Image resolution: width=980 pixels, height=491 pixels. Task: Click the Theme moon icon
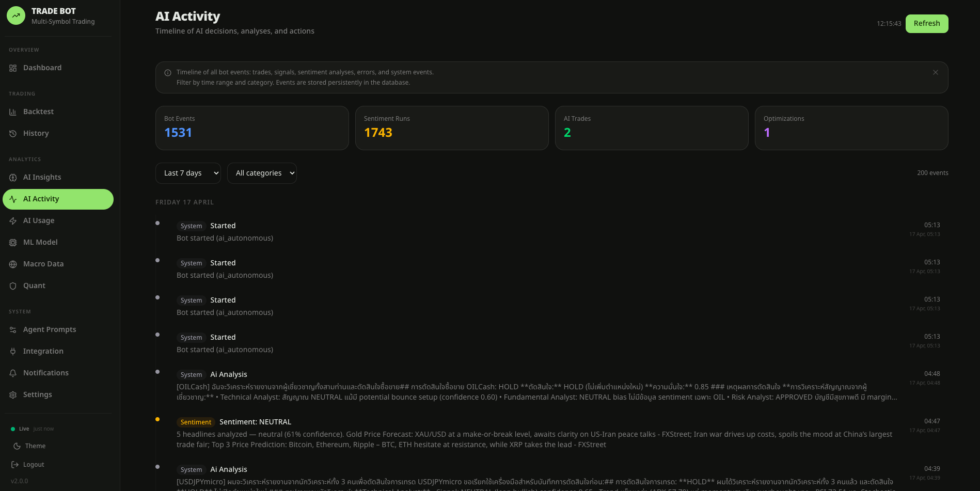click(17, 446)
